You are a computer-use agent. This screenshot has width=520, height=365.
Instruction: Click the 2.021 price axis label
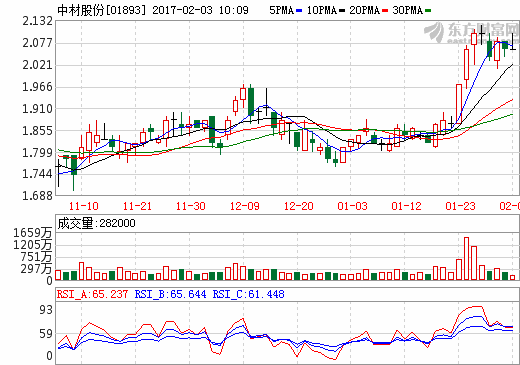point(37,65)
